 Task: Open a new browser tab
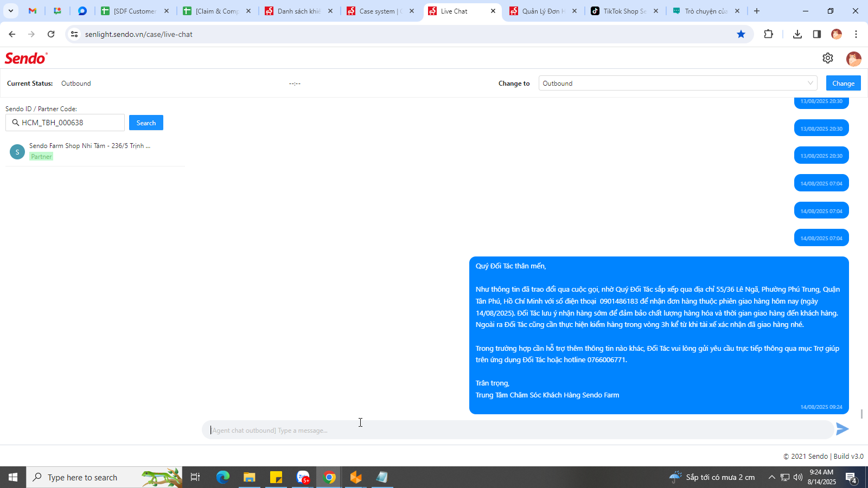pos(757,11)
